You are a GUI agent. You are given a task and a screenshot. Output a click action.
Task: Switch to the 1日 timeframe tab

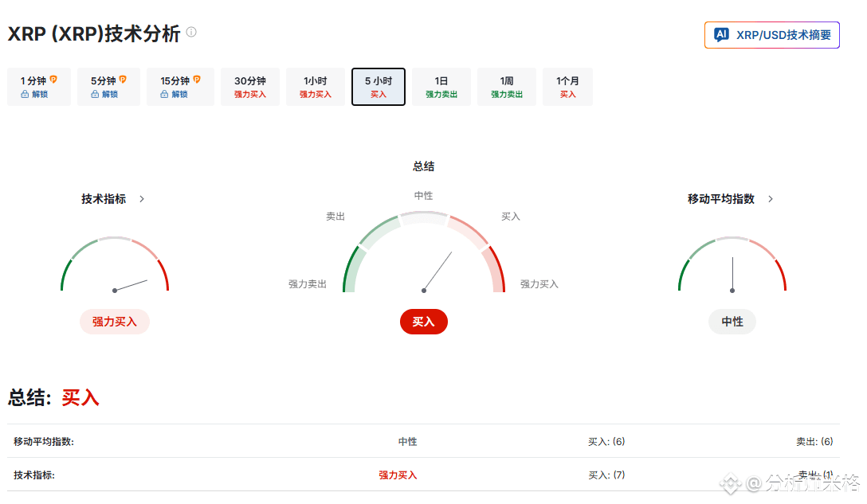[441, 87]
